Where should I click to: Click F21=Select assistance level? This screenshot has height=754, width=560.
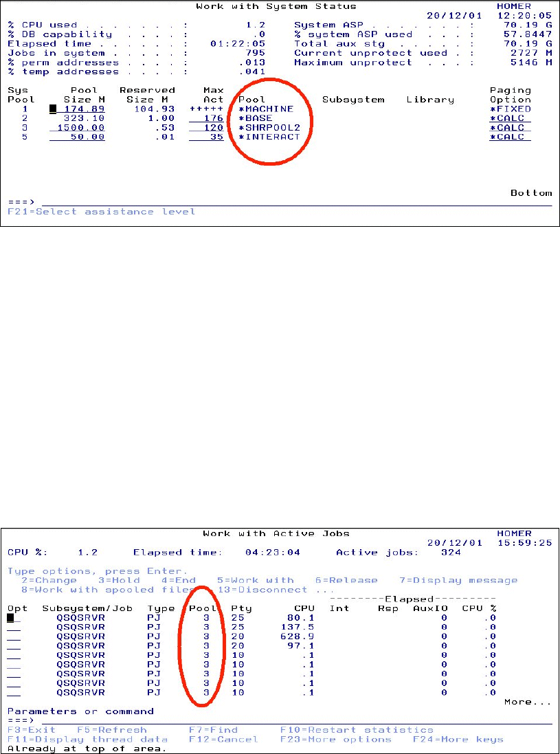(102, 212)
